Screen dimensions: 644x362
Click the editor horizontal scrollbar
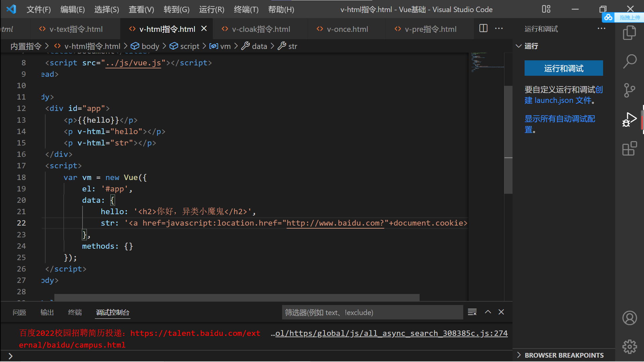click(x=237, y=297)
